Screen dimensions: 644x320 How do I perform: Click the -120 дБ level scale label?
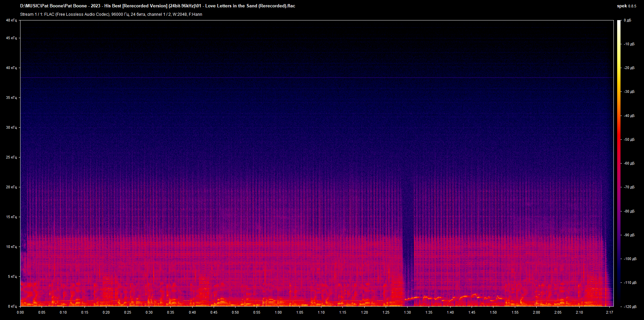tap(630, 307)
